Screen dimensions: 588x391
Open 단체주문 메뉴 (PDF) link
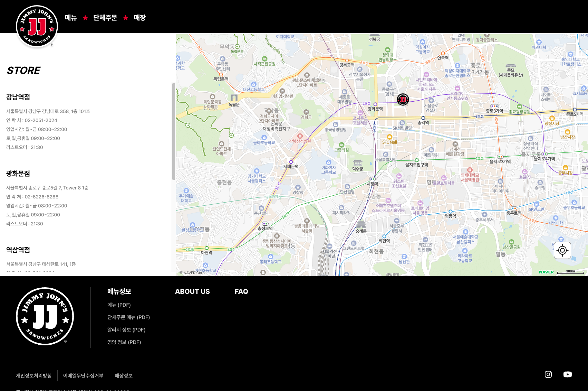(128, 317)
